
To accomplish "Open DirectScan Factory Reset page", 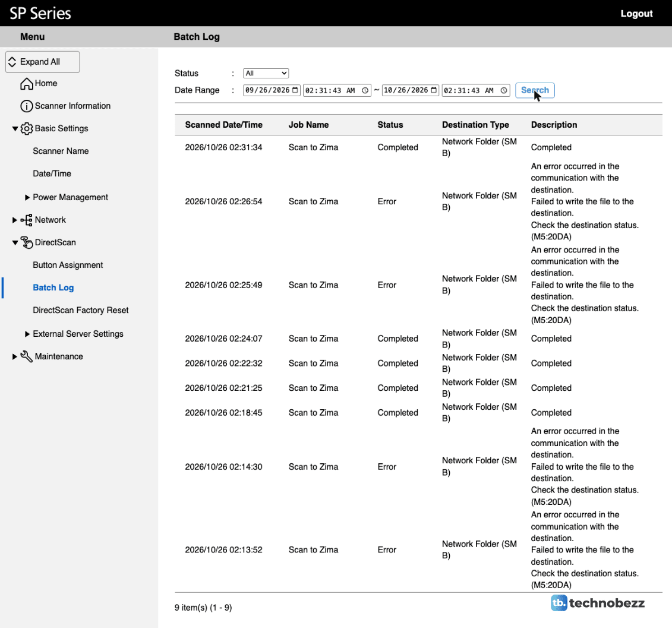I will click(x=81, y=310).
